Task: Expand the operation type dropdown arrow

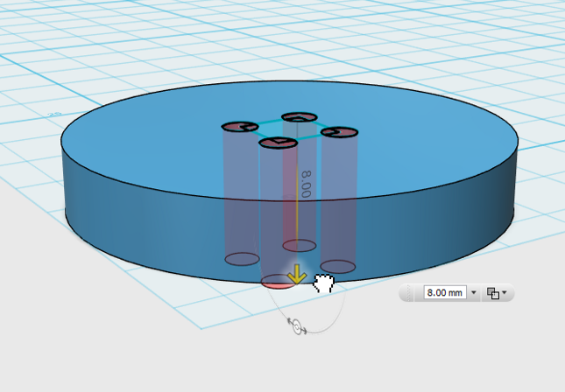Action: pos(504,292)
